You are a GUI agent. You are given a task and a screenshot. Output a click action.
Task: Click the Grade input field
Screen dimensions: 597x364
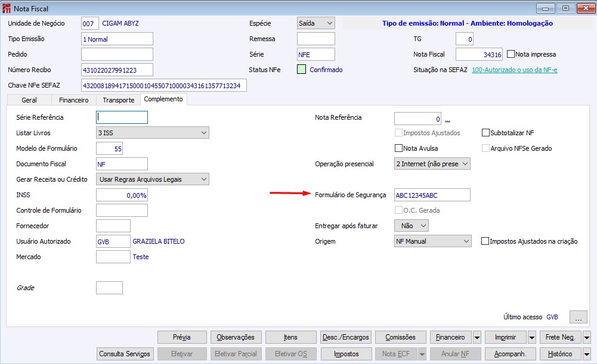point(109,288)
